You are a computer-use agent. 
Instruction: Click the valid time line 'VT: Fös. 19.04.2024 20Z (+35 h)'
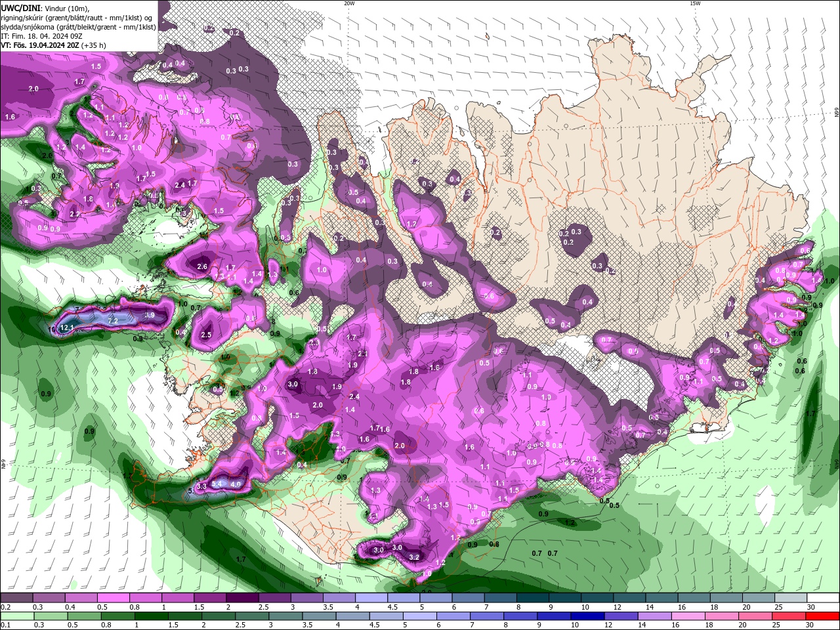click(54, 45)
